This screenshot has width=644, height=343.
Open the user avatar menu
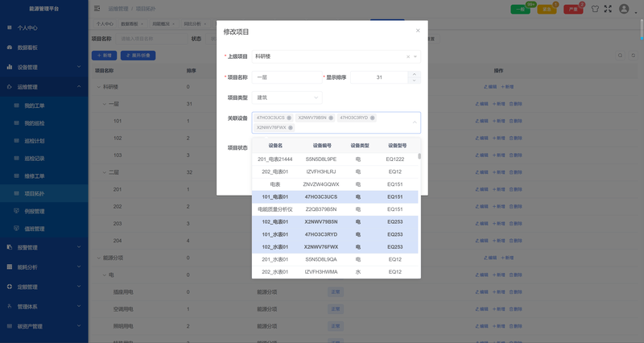pos(624,9)
